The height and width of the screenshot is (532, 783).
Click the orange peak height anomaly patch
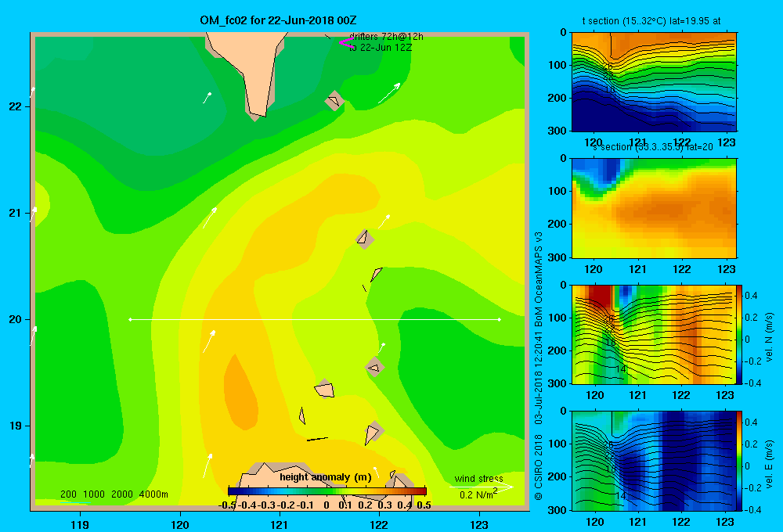point(240,392)
